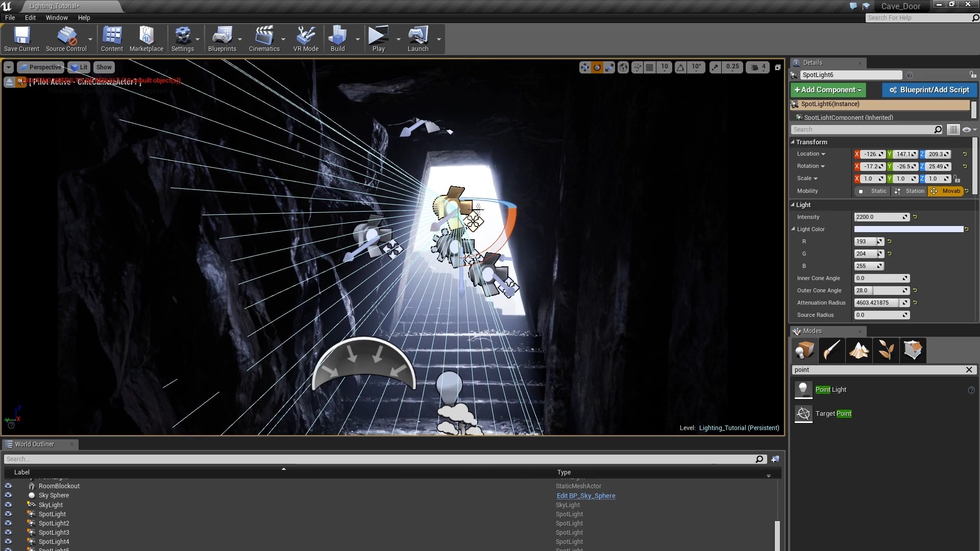Select the Landscape mode icon
Screen dimensions: 980x551
tap(859, 350)
